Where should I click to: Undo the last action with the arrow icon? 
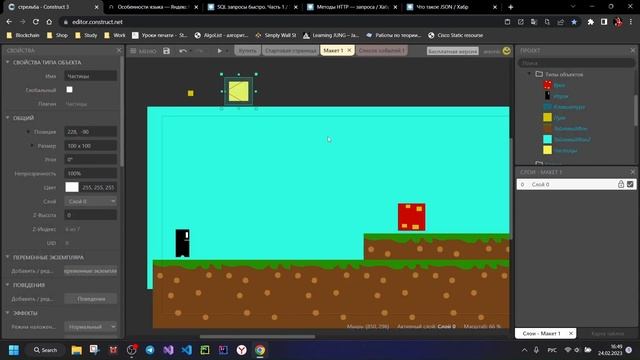[x=182, y=51]
